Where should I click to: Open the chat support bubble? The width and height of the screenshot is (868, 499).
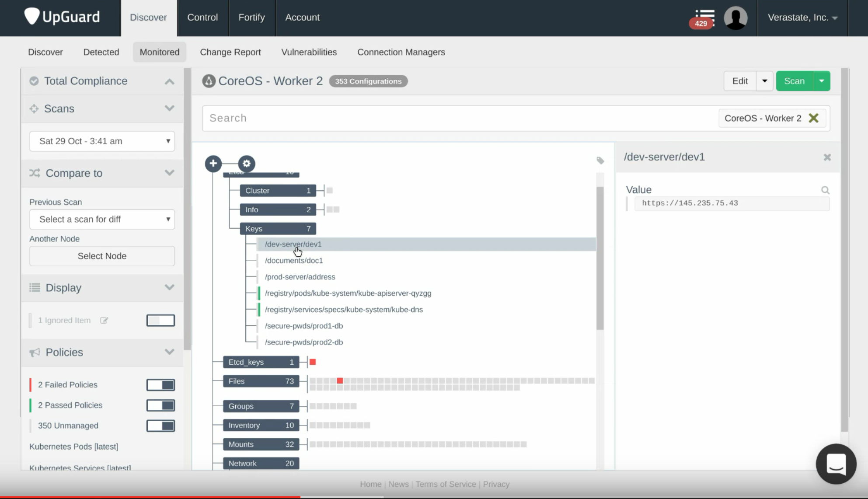coord(836,464)
